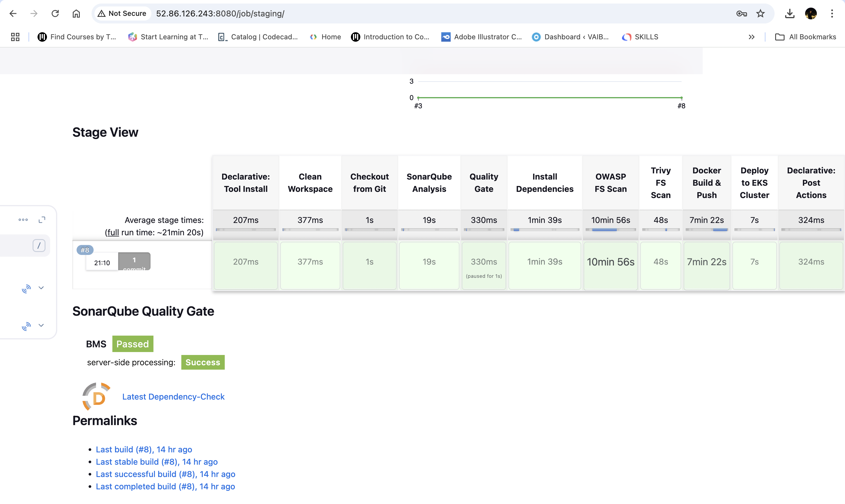Open OWASP FS Scan 10min 56s cell for #8

(x=610, y=265)
